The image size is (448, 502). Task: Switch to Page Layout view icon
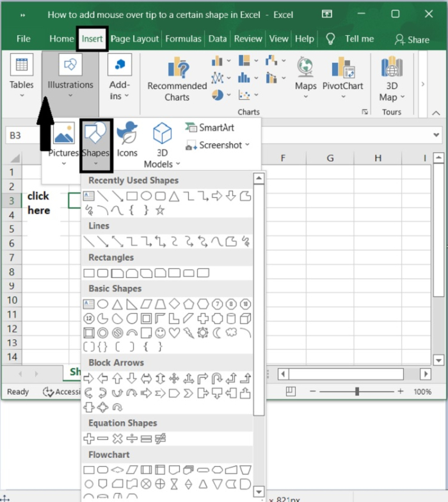[x=291, y=391]
